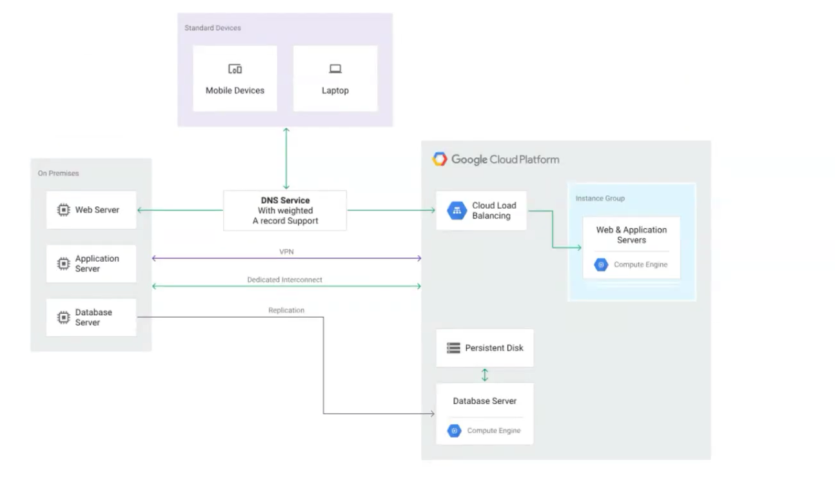Select the "Cloud Load Balancing" label
The width and height of the screenshot is (835, 504).
pos(494,211)
